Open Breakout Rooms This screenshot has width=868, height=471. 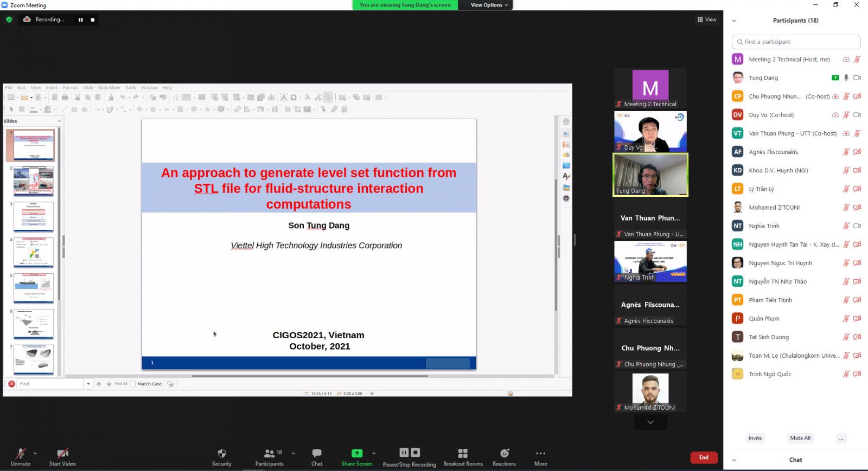click(463, 454)
